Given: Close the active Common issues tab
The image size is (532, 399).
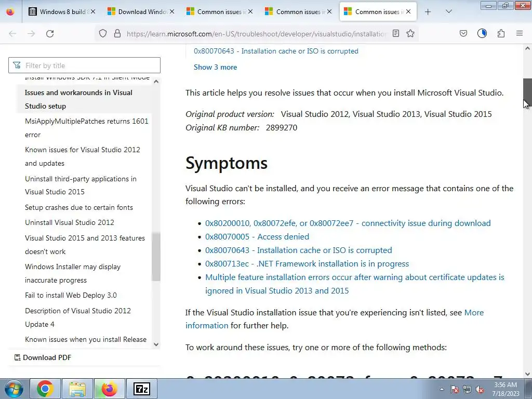Looking at the screenshot, I should tap(408, 12).
